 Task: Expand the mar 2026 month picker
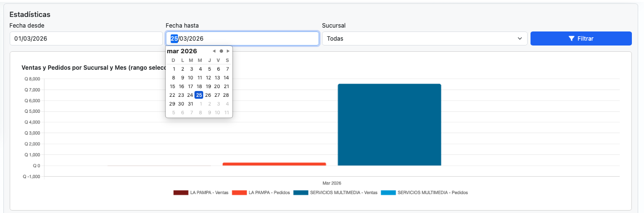click(182, 51)
